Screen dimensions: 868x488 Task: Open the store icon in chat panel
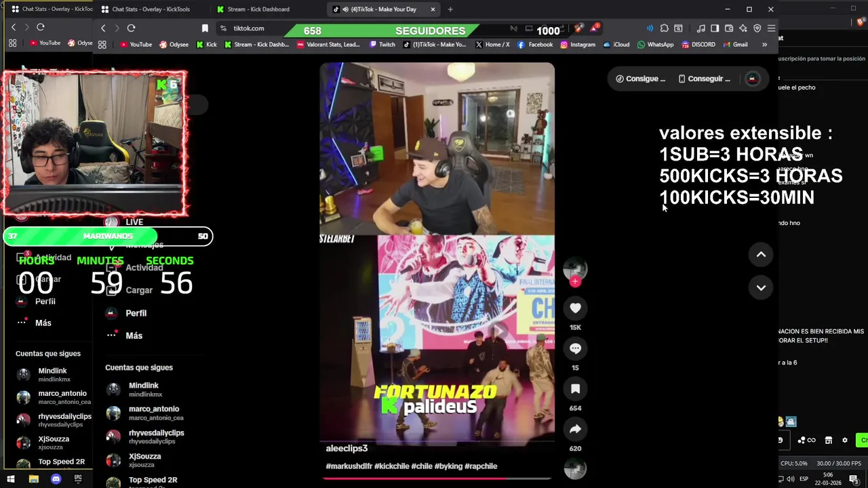828,441
